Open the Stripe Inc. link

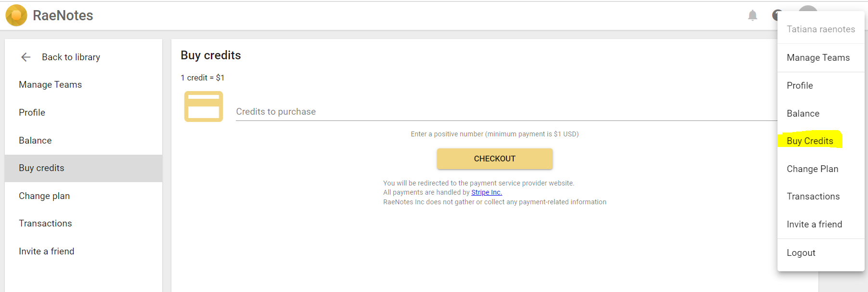click(487, 192)
